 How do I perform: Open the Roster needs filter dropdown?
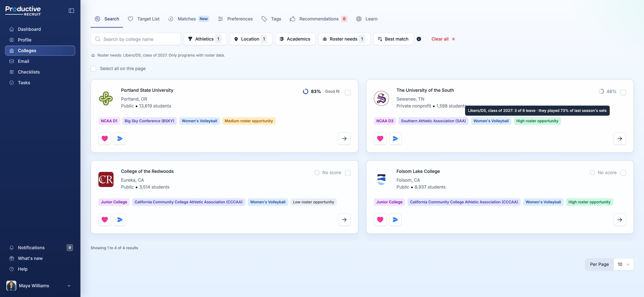click(344, 39)
